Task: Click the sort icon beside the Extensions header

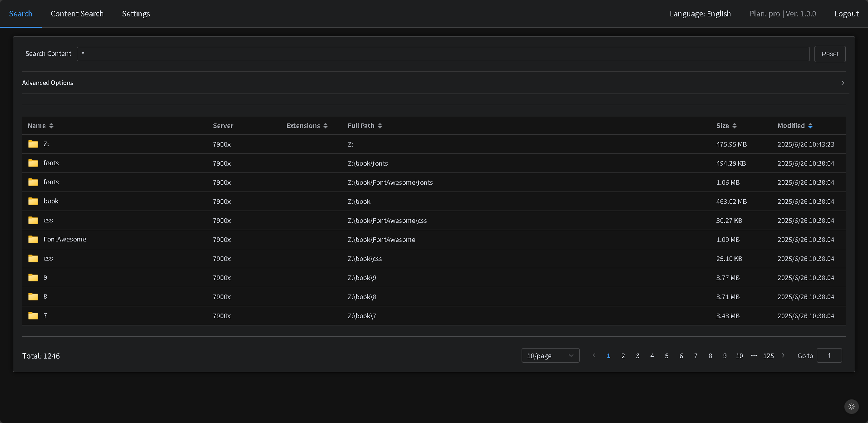Action: (325, 125)
